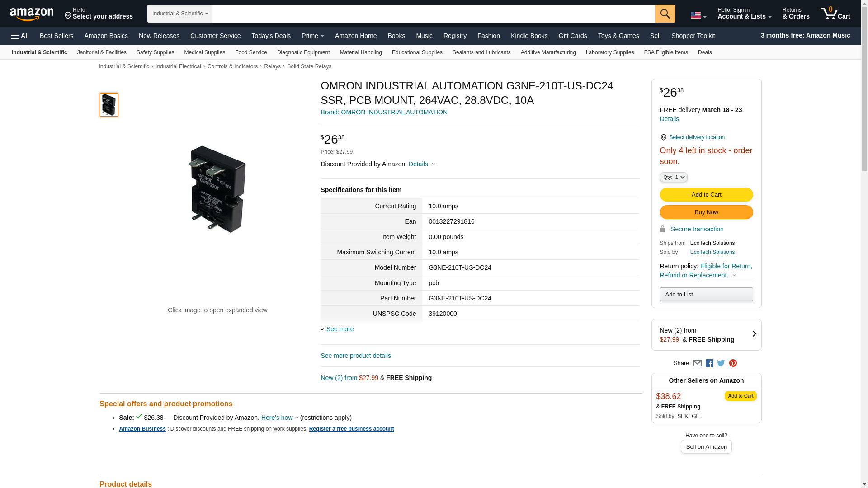
Task: Expand the return policy details
Action: coord(706,271)
